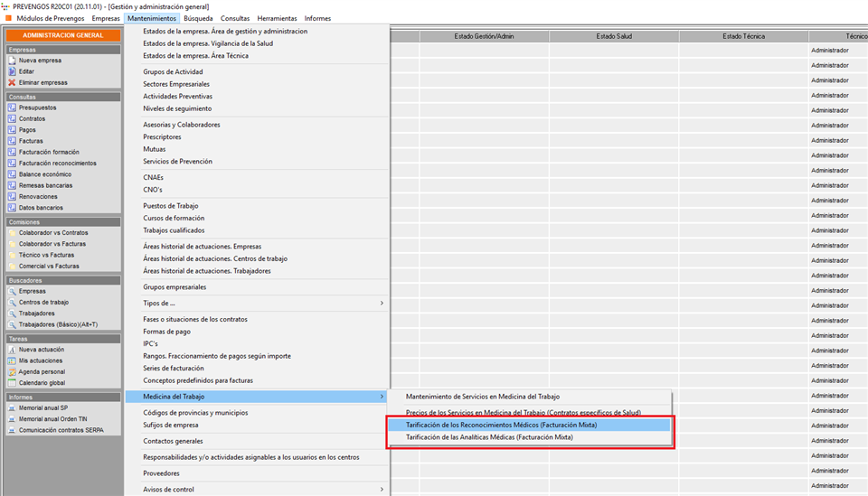Select Formas de pago menu entry
The height and width of the screenshot is (496, 868).
coord(167,332)
